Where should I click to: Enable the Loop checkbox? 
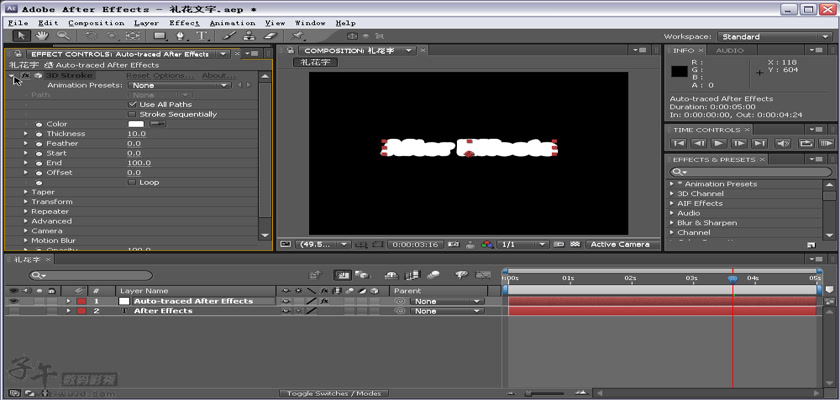[132, 182]
